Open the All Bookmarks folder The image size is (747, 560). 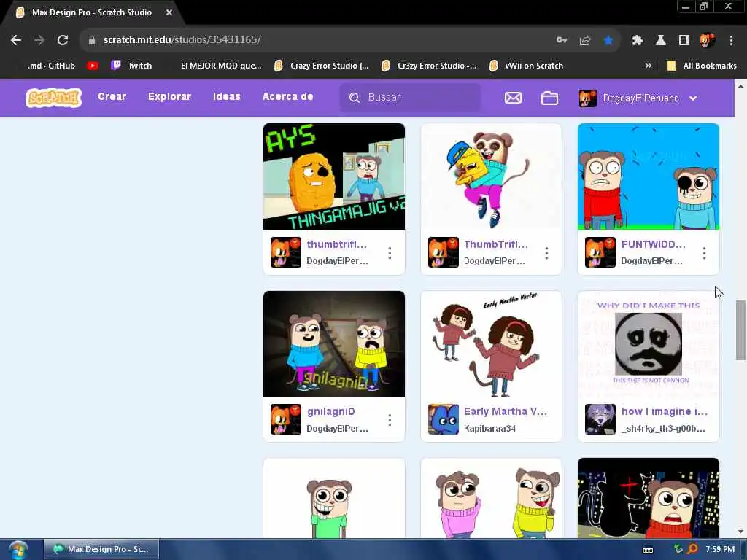tap(702, 66)
